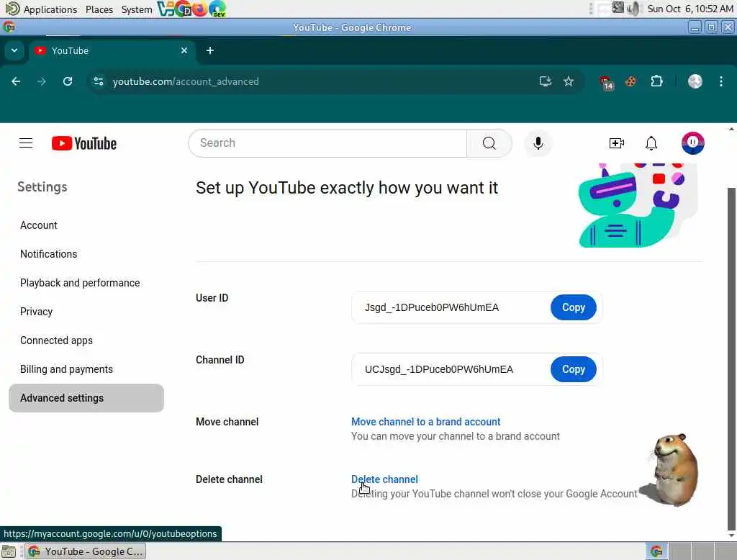The width and height of the screenshot is (737, 560).
Task: Click the show desktop icon in bottom panel
Action: [x=9, y=551]
